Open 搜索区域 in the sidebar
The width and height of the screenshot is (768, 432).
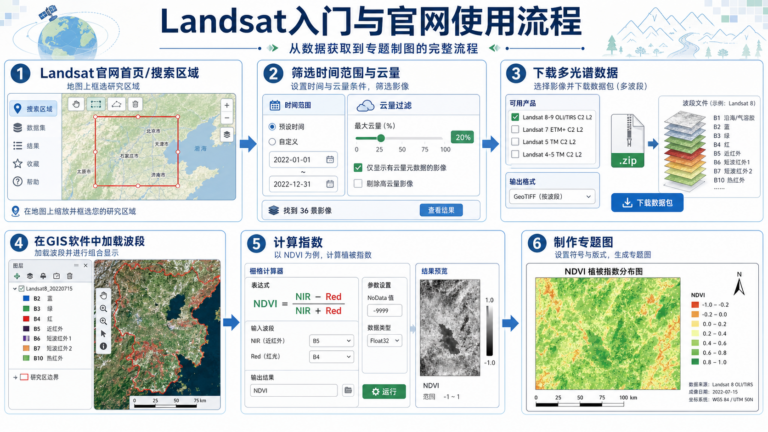(33, 109)
